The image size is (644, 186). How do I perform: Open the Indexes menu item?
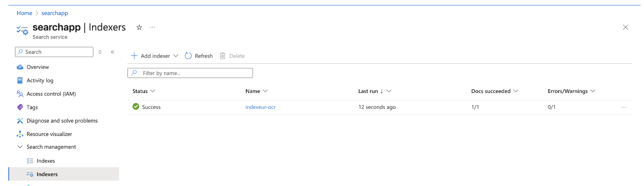[x=45, y=161]
